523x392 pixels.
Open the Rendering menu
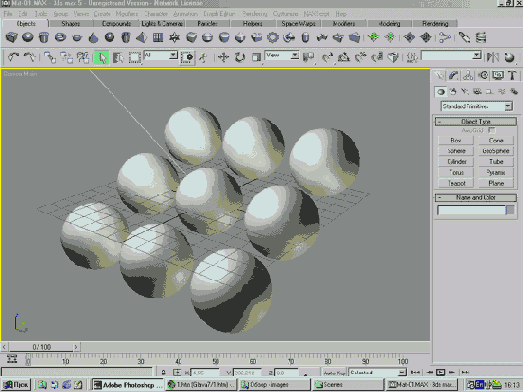(x=255, y=14)
